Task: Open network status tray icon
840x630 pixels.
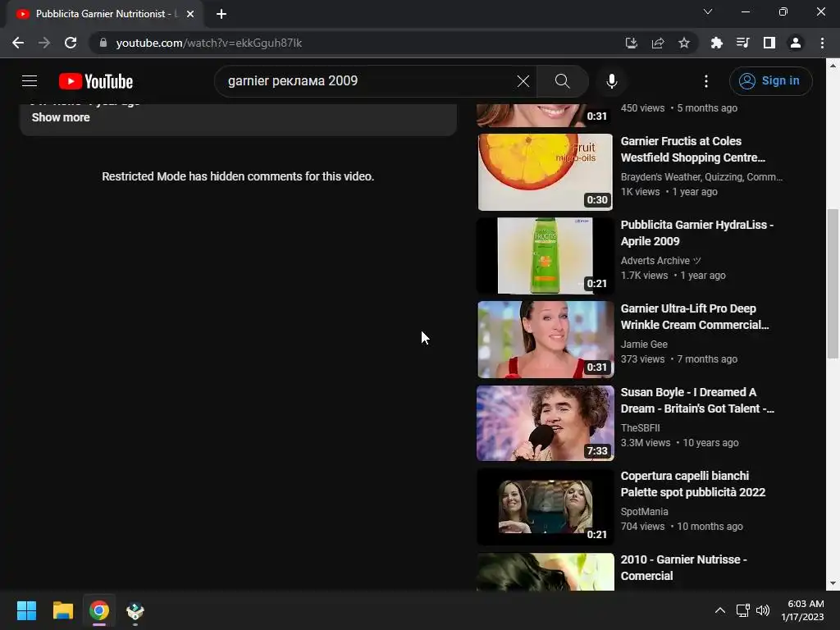Action: pyautogui.click(x=742, y=610)
